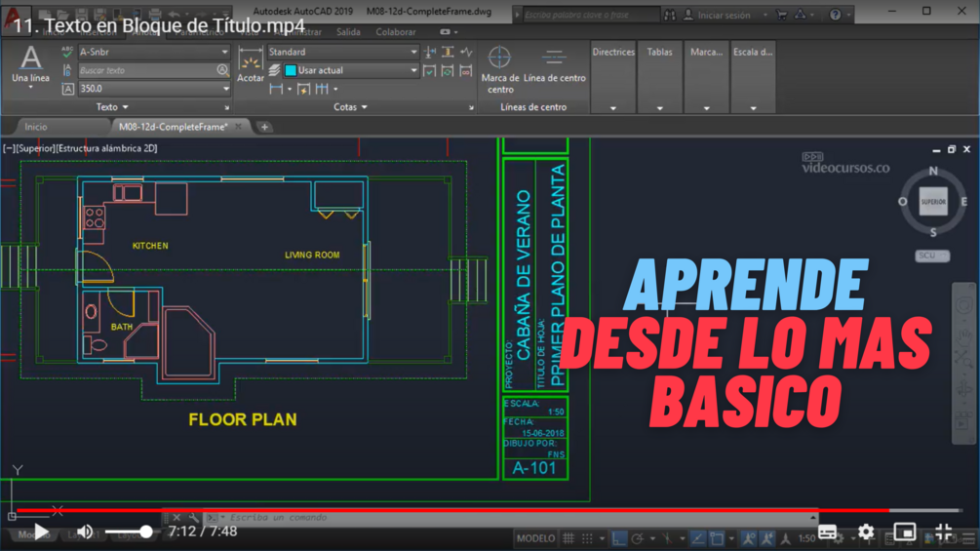The width and height of the screenshot is (980, 551).
Task: Toggle ortho mode in status bar
Action: [x=618, y=538]
